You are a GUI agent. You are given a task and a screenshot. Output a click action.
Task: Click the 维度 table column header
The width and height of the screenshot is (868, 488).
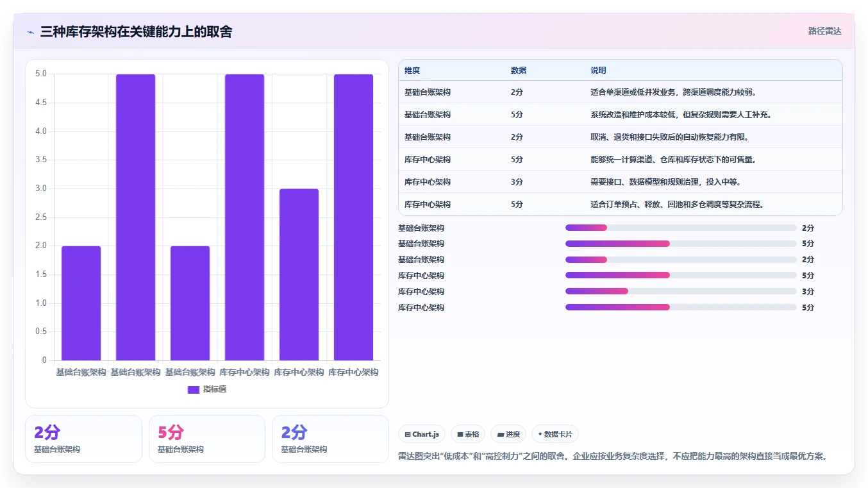coord(412,71)
